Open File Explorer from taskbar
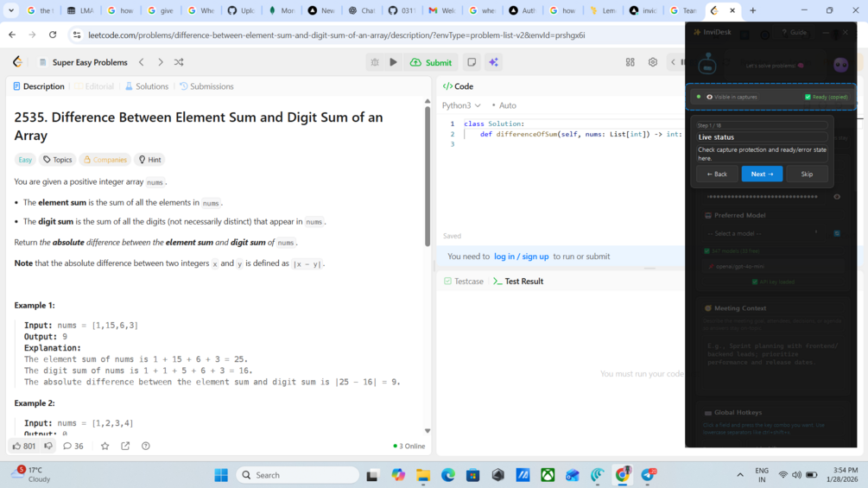 coord(423,475)
